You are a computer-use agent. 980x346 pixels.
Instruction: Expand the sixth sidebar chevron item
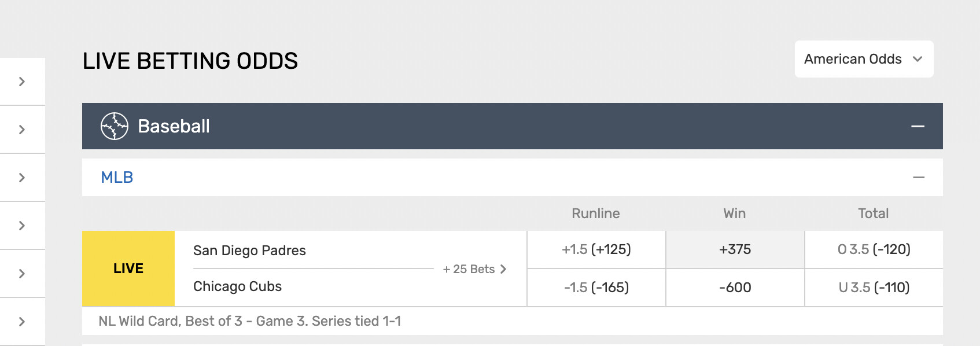22,322
